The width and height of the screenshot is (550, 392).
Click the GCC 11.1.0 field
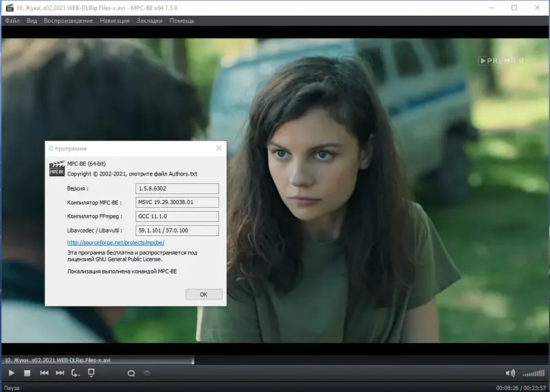point(177,216)
